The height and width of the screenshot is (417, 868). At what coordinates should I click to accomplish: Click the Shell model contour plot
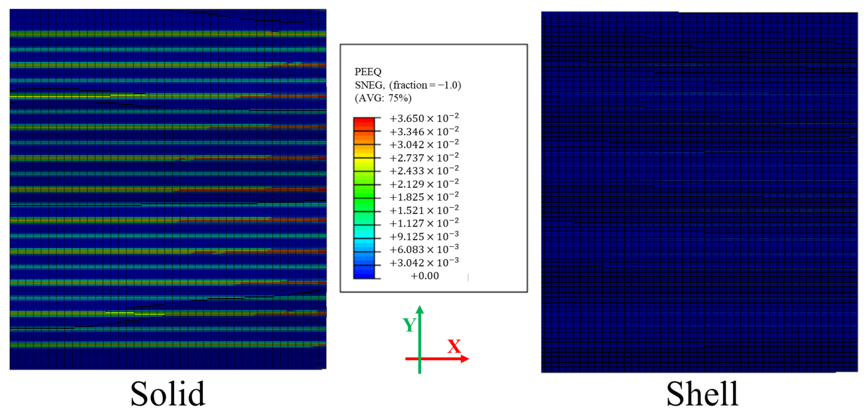699,192
